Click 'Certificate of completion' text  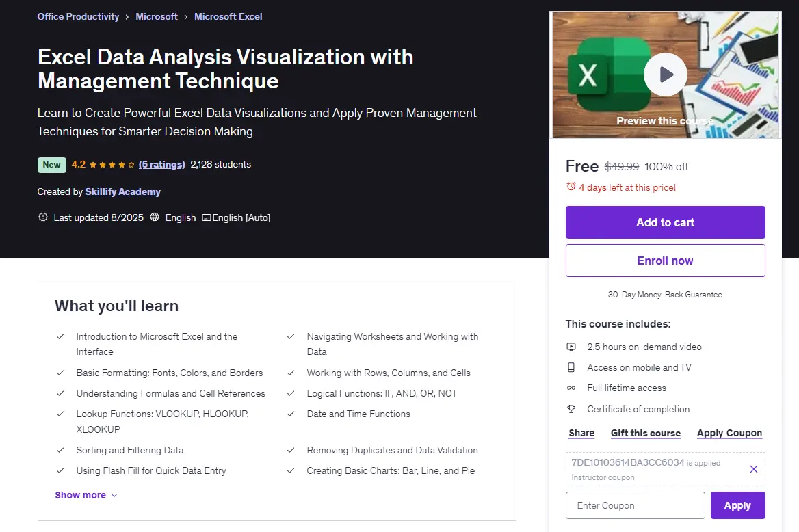coord(638,409)
